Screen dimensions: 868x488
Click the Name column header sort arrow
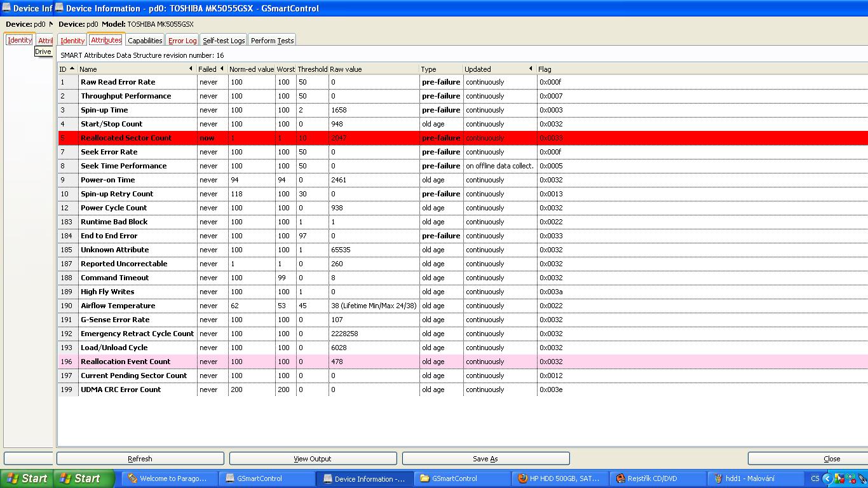(191, 69)
